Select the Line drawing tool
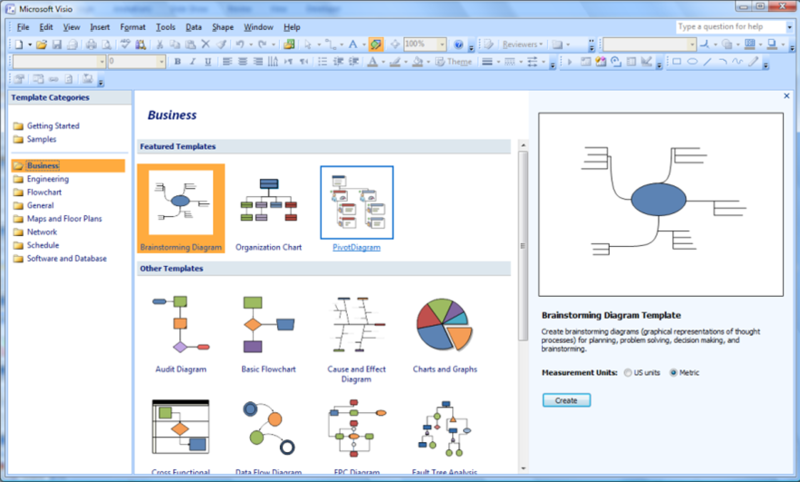This screenshot has height=482, width=800. tap(707, 62)
